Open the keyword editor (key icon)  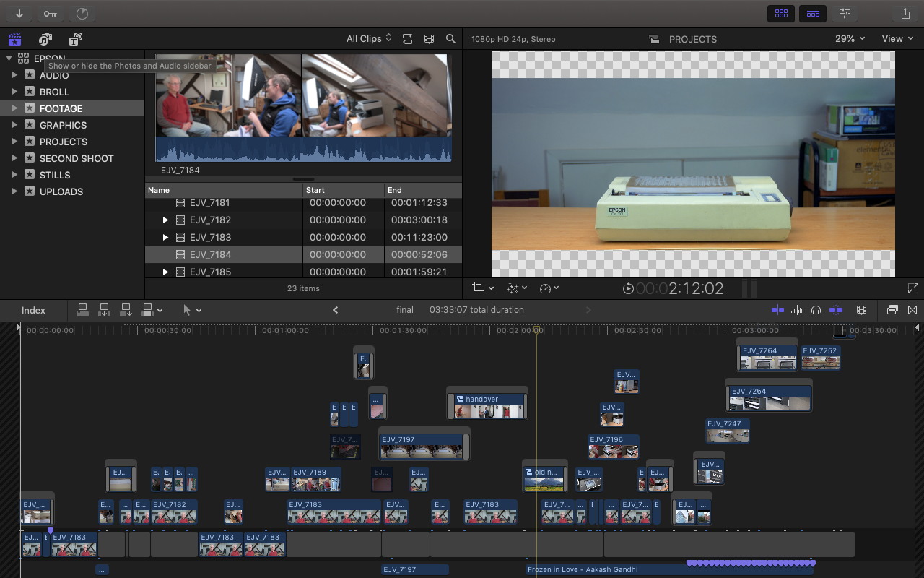tap(50, 14)
